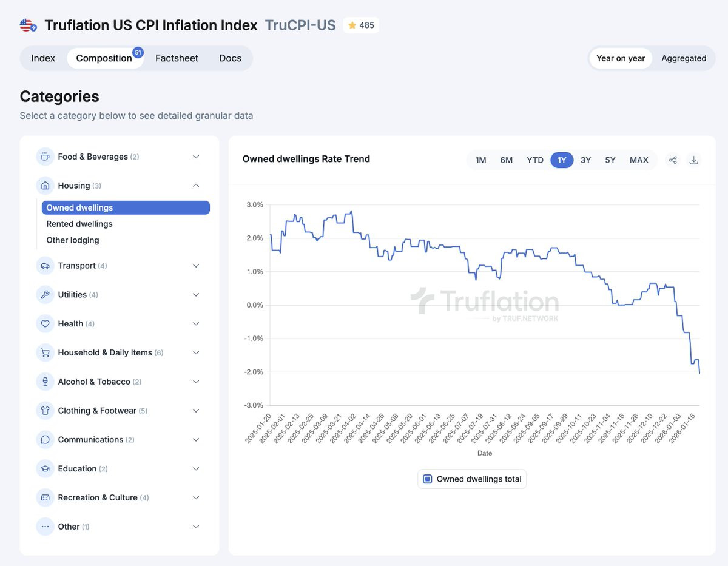Expand Clothing & Footwear chevron
This screenshot has height=566, width=728.
click(196, 411)
